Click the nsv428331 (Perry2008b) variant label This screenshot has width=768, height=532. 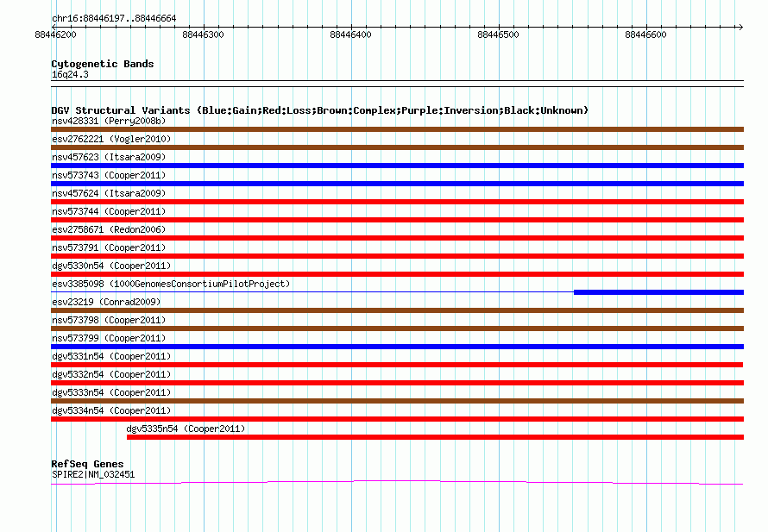coord(109,121)
